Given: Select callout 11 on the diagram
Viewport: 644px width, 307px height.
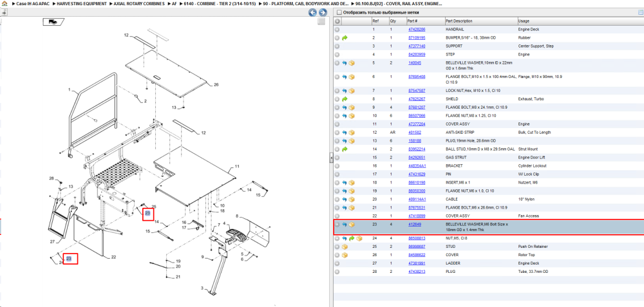Looking at the screenshot, I should pos(236,167).
